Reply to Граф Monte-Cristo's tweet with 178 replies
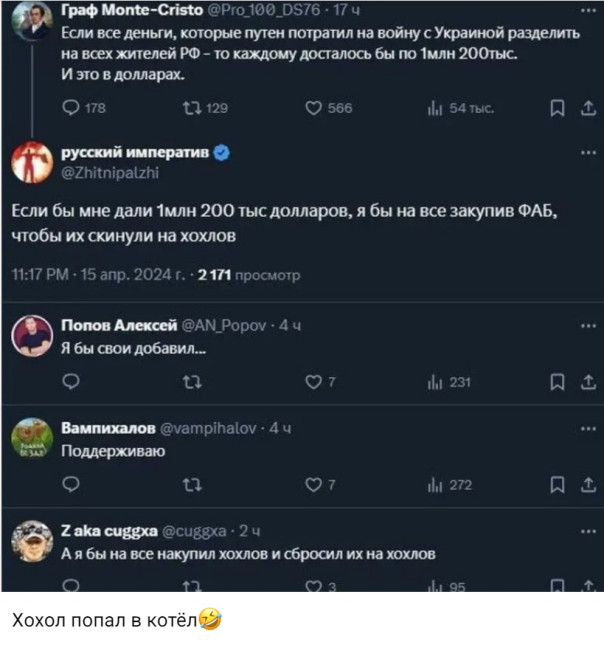This screenshot has height=645, width=604. coord(69,108)
